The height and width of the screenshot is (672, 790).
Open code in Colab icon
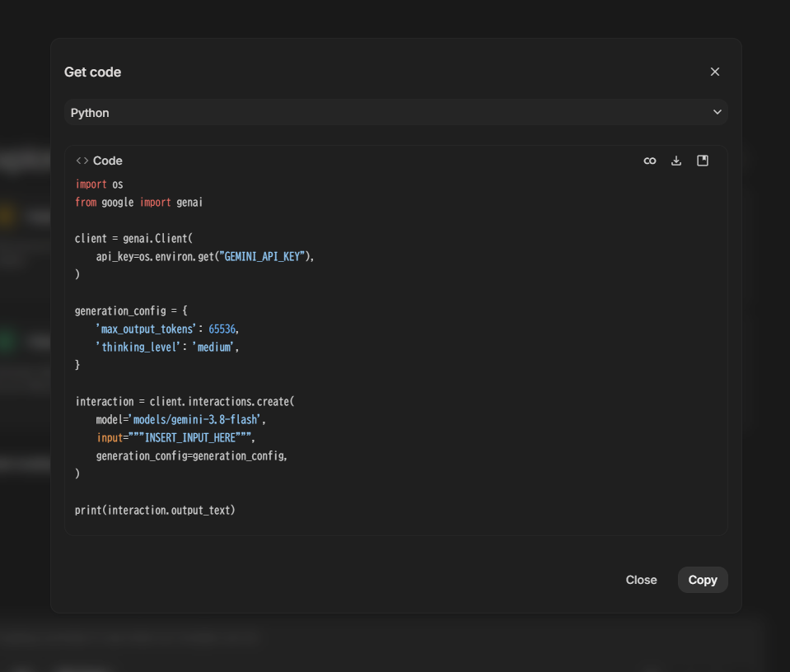pos(650,161)
